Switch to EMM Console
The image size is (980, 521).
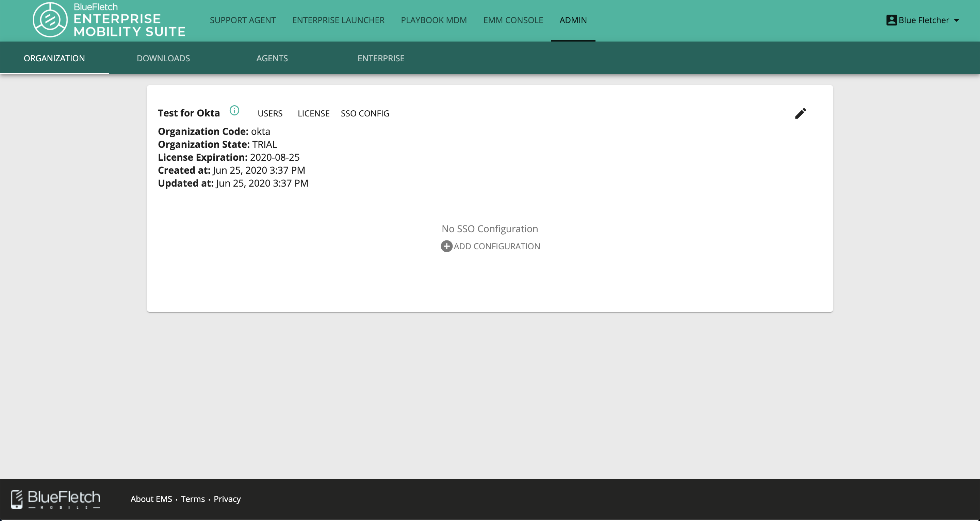(513, 20)
